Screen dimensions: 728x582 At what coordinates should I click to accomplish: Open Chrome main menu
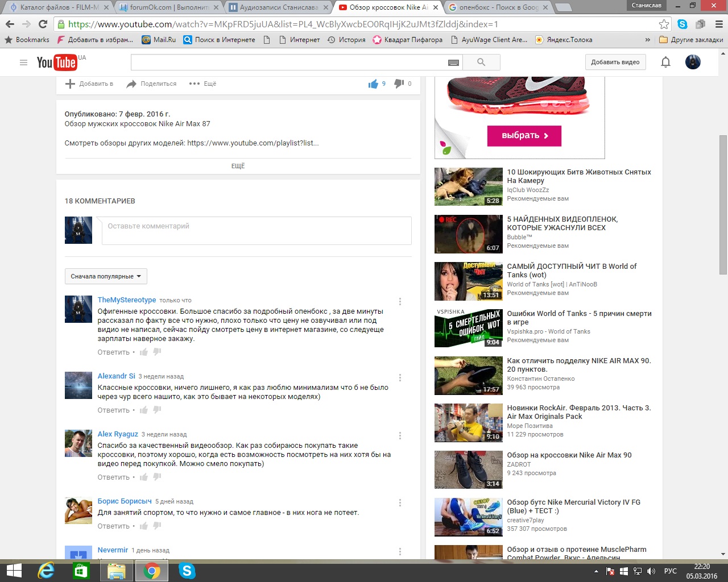point(719,24)
